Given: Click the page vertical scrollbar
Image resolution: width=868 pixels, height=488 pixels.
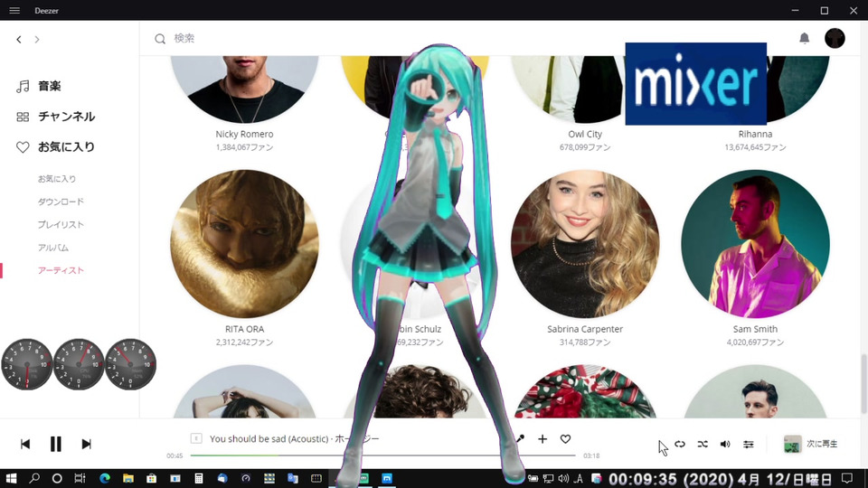Looking at the screenshot, I should 863,385.
